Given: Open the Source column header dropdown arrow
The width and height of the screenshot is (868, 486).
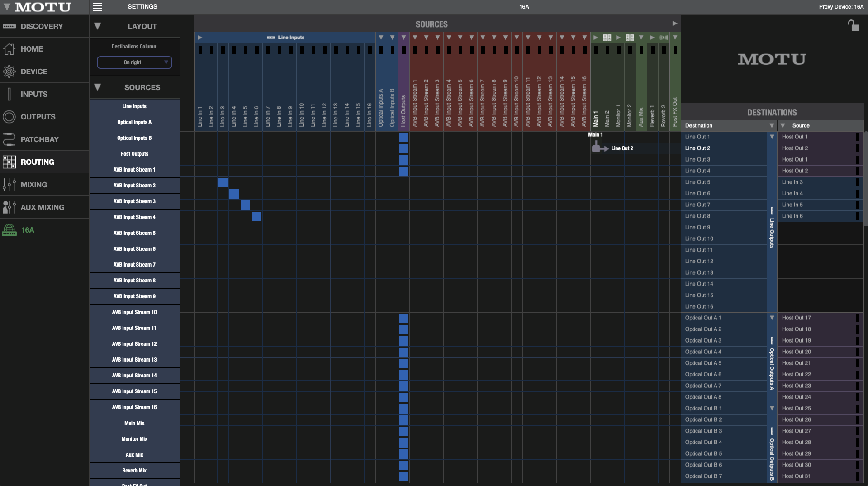Looking at the screenshot, I should 783,125.
